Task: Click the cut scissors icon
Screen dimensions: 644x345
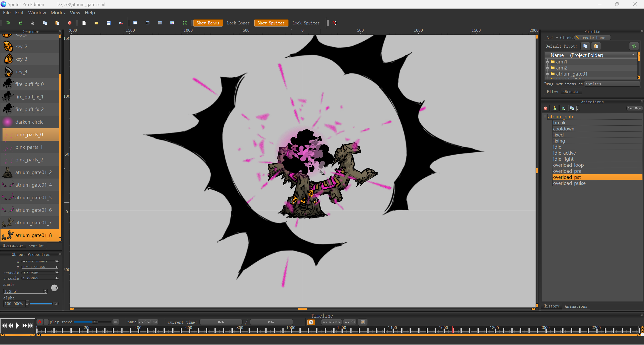Action: tap(32, 23)
